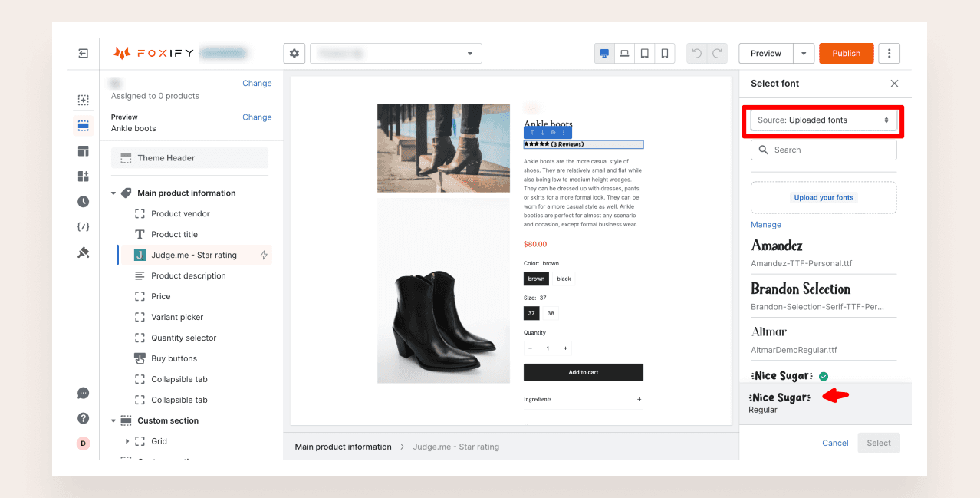Select the Buy buttons tree item
This screenshot has width=980, height=498.
174,358
